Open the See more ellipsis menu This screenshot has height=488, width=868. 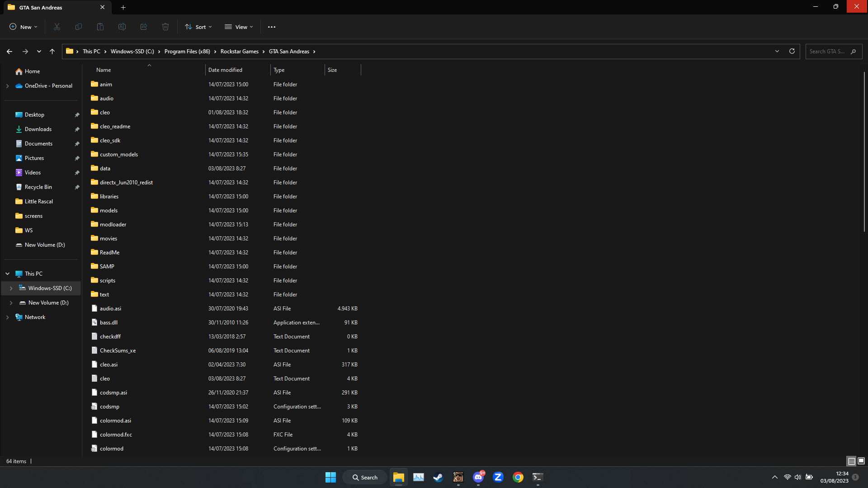(271, 27)
